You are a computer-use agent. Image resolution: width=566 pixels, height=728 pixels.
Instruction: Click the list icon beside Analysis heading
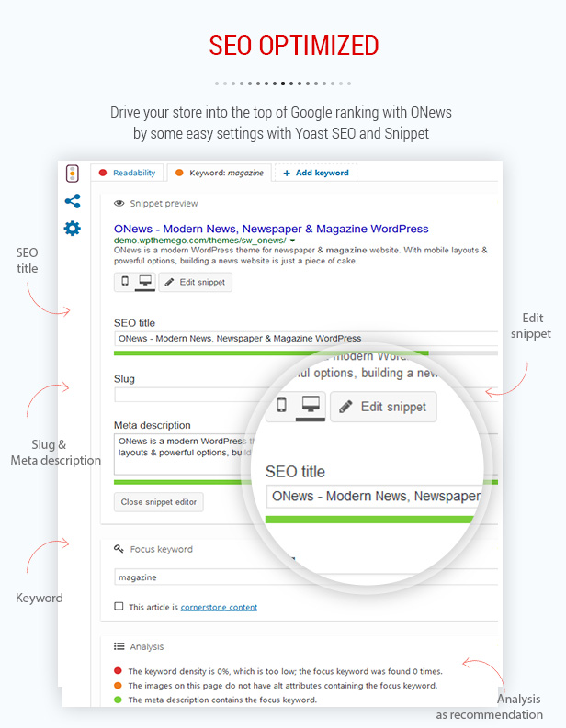point(119,646)
